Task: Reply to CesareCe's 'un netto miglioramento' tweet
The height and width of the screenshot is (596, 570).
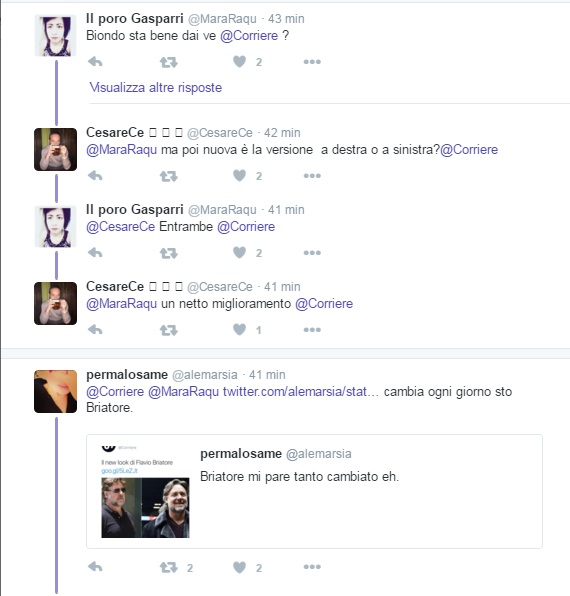Action: coord(95,330)
